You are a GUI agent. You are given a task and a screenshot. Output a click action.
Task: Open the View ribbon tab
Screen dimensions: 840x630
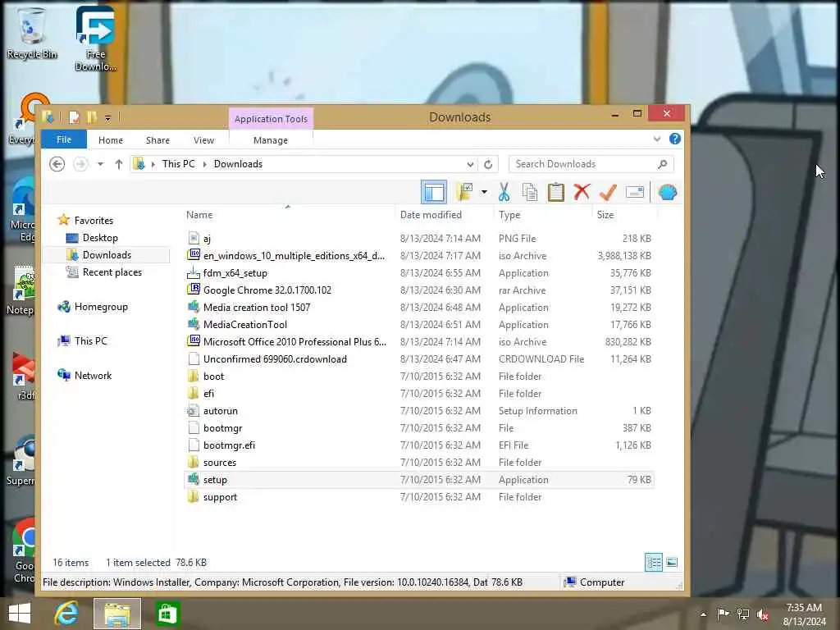[203, 139]
